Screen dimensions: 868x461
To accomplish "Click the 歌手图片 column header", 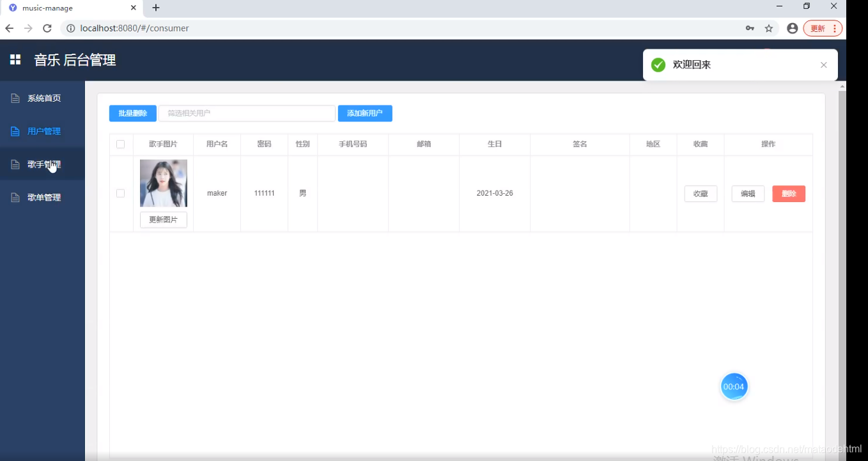I will point(164,145).
